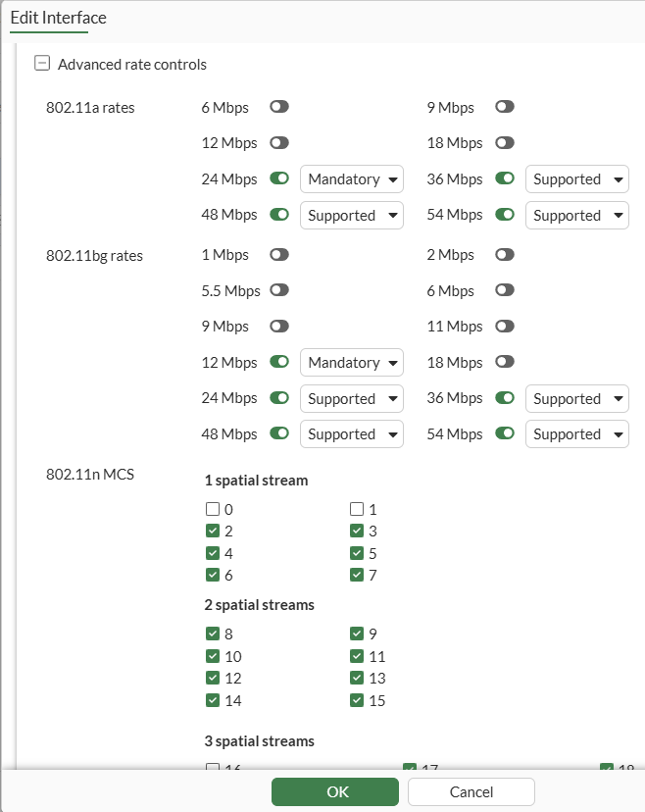Screen dimensions: 645x812
Task: Disable the 802.11bg 12 Mbps toggle
Action: point(279,362)
